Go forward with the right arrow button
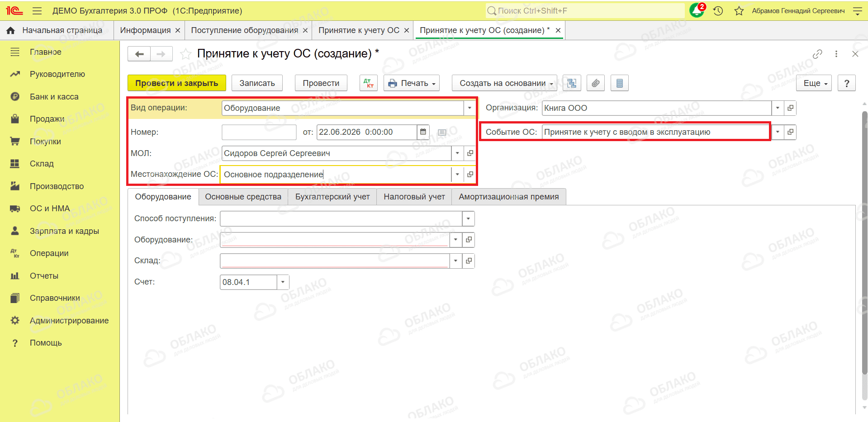868x422 pixels. pyautogui.click(x=161, y=54)
